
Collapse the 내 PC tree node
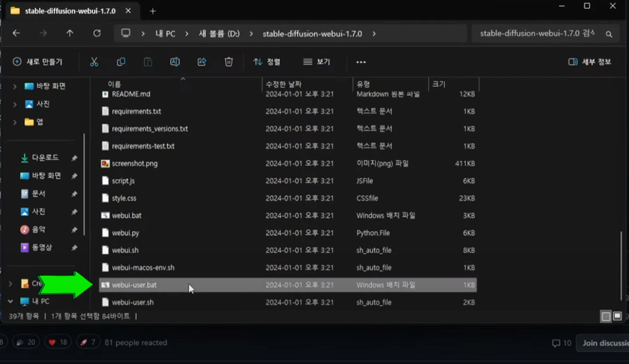click(x=10, y=301)
